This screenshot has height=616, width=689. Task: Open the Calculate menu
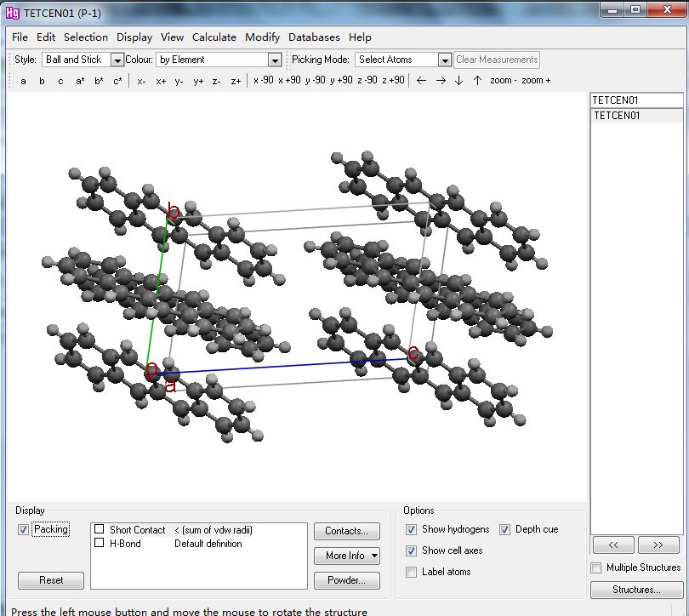coord(214,37)
